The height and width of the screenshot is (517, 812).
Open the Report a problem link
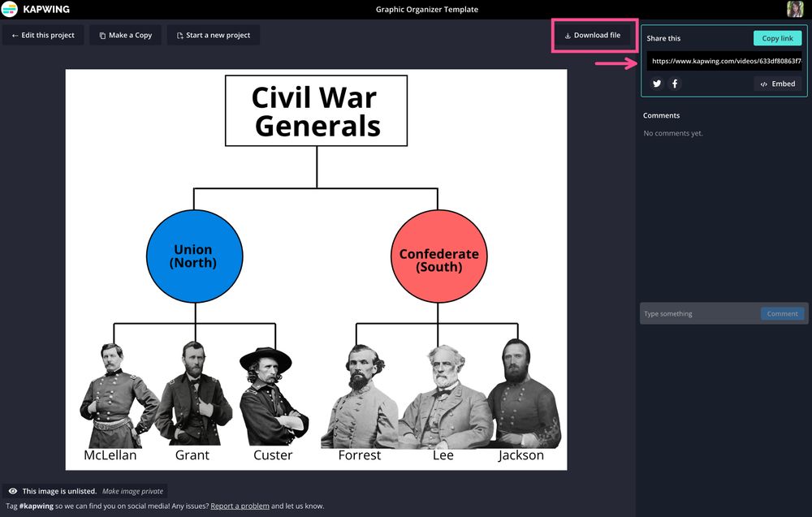(240, 505)
